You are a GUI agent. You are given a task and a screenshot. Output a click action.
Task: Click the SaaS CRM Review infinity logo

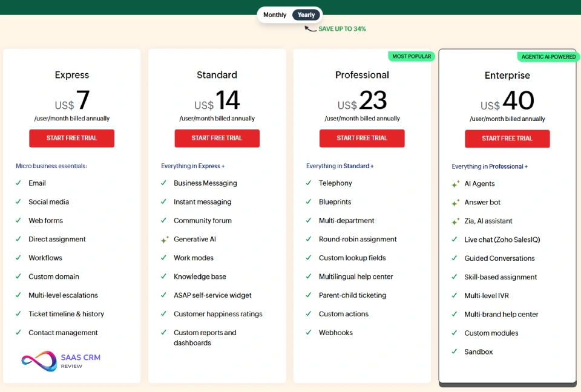[39, 361]
